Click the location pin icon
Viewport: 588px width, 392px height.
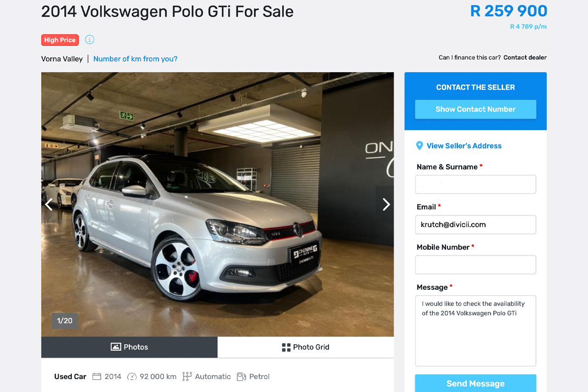(x=419, y=146)
